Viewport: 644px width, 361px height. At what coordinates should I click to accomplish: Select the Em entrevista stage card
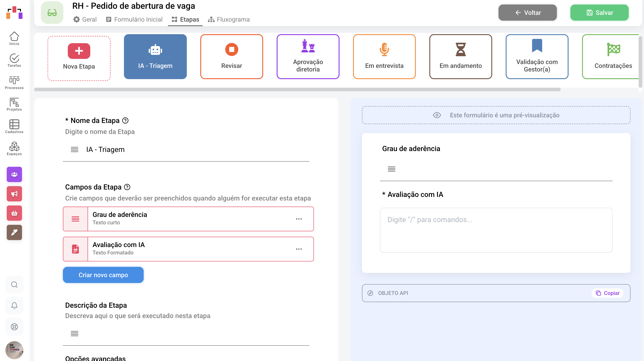[384, 57]
